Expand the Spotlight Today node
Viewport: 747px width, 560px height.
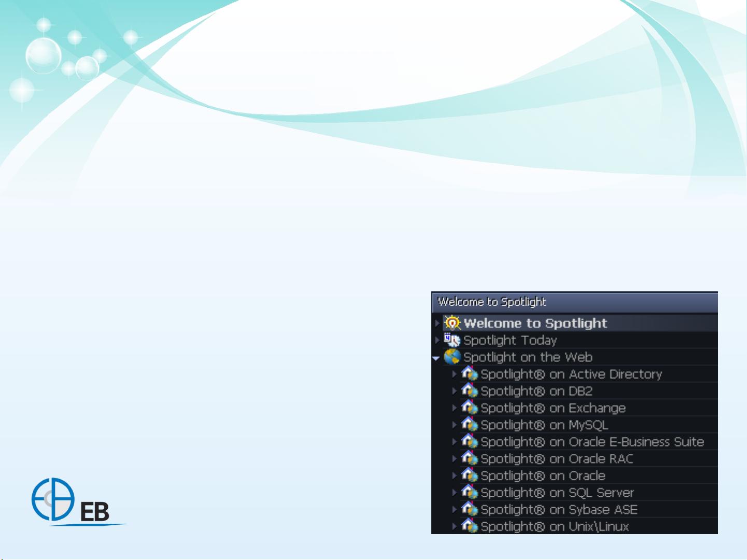tap(437, 340)
